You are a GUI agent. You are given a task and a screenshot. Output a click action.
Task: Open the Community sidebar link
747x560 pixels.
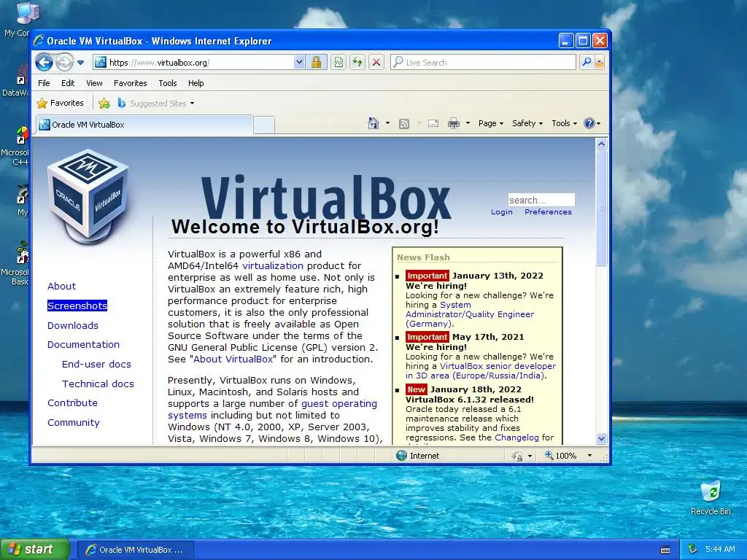(x=74, y=422)
